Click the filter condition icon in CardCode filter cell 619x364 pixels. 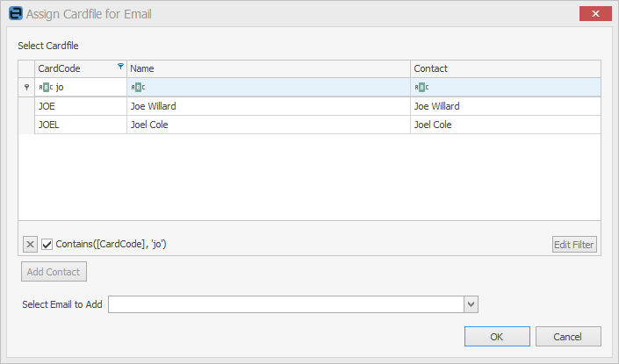pos(46,87)
